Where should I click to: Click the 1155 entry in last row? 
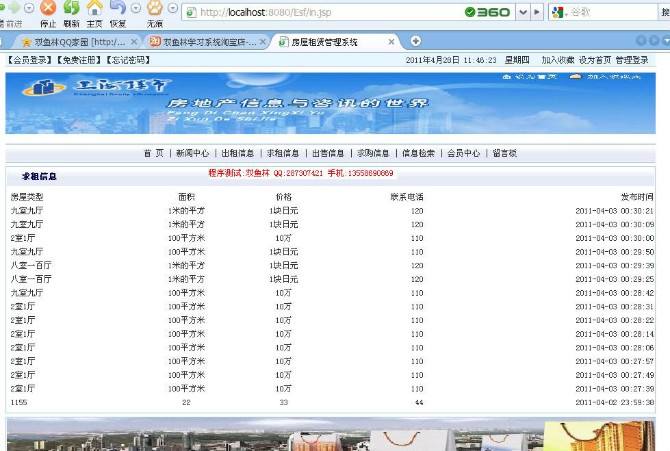(19, 402)
